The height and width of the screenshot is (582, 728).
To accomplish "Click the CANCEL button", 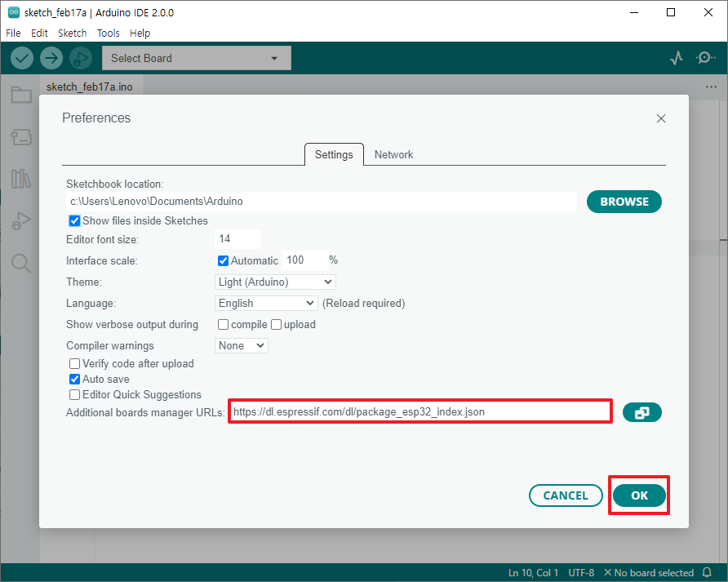I will click(x=566, y=495).
